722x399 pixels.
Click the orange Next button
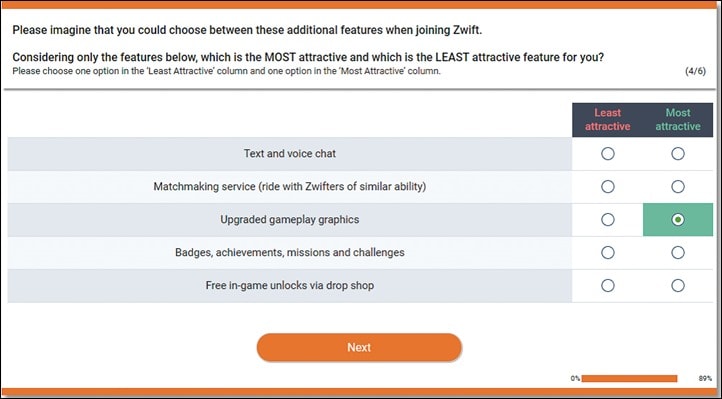[x=359, y=347]
